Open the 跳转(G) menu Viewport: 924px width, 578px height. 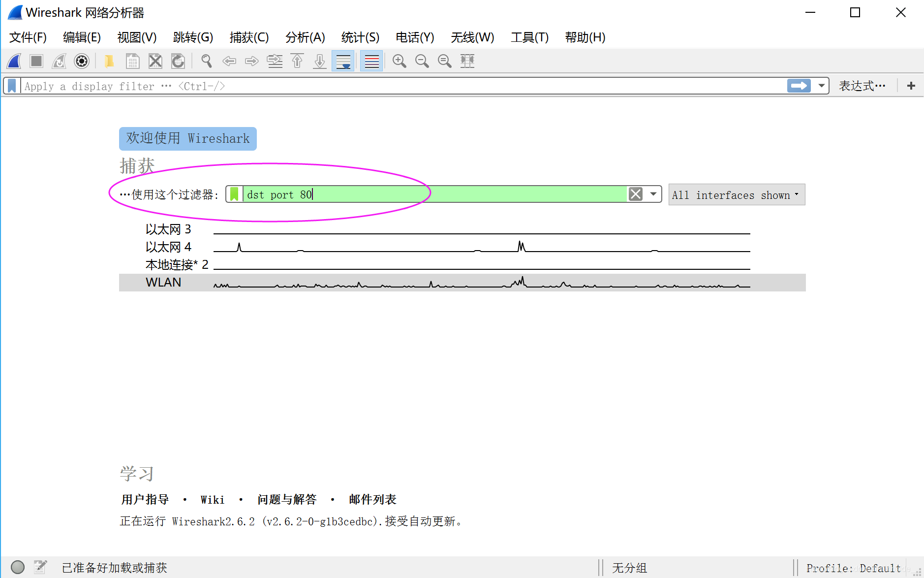(x=193, y=37)
